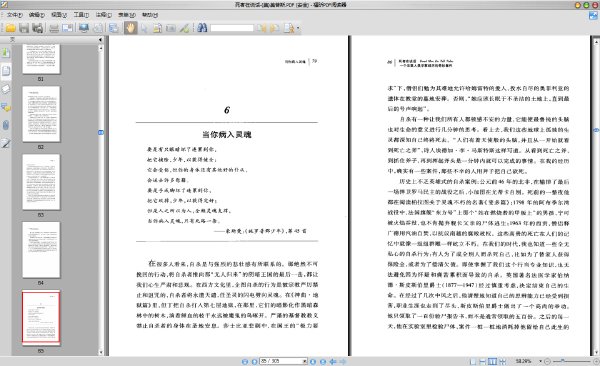The width and height of the screenshot is (600, 366).
Task: Click the blue thumbnail scrollbar handle
Action: 101,132
